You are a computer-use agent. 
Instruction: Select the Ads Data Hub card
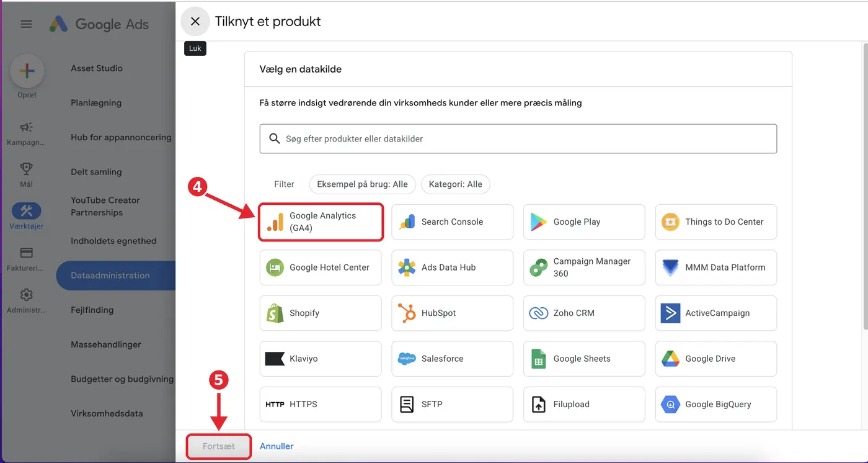point(452,267)
